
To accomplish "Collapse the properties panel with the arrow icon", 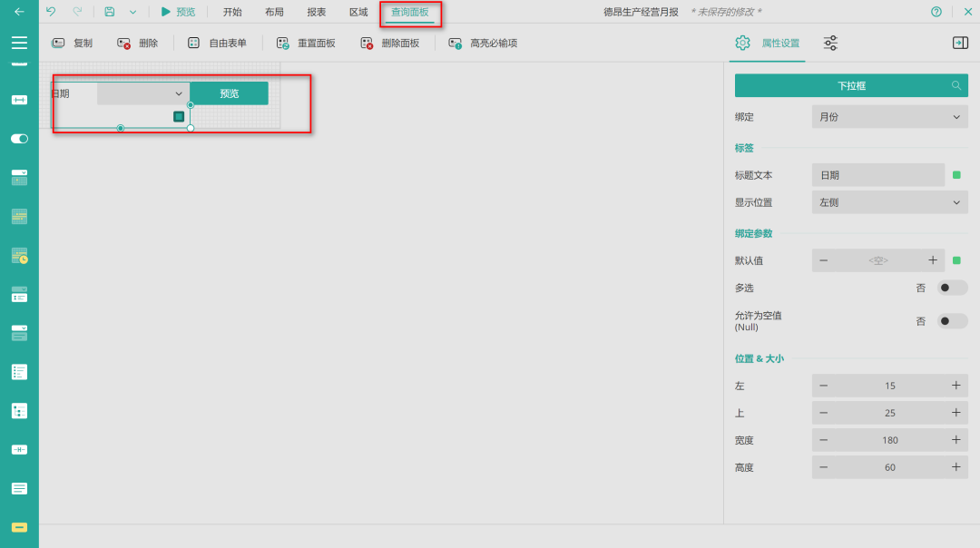I will (x=960, y=44).
